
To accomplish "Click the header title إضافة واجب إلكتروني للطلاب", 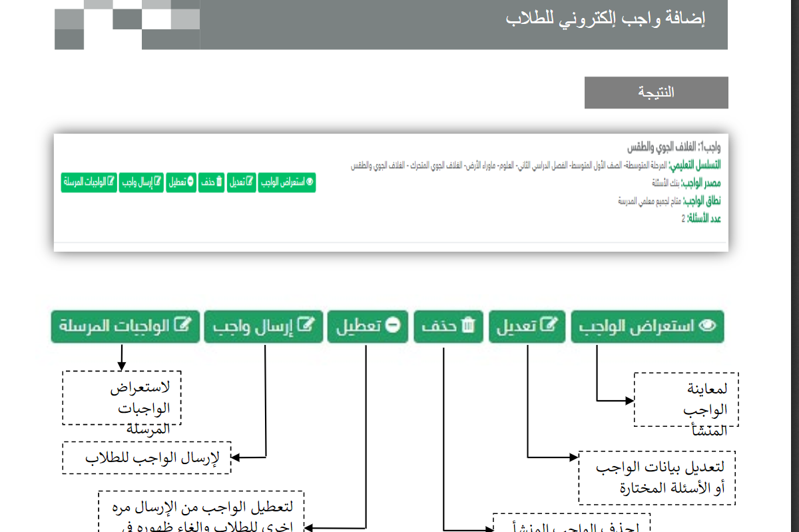I will coord(605,19).
